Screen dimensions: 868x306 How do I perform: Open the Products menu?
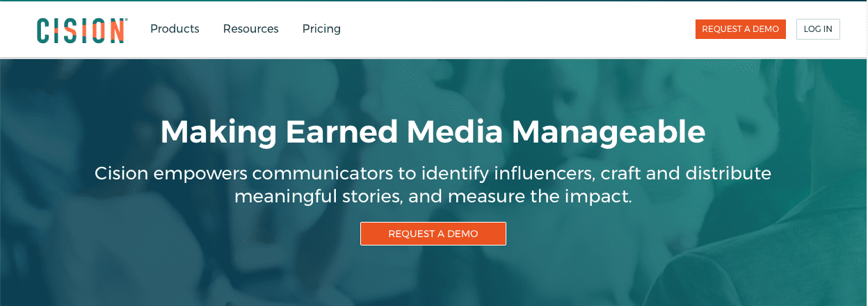[x=175, y=29]
